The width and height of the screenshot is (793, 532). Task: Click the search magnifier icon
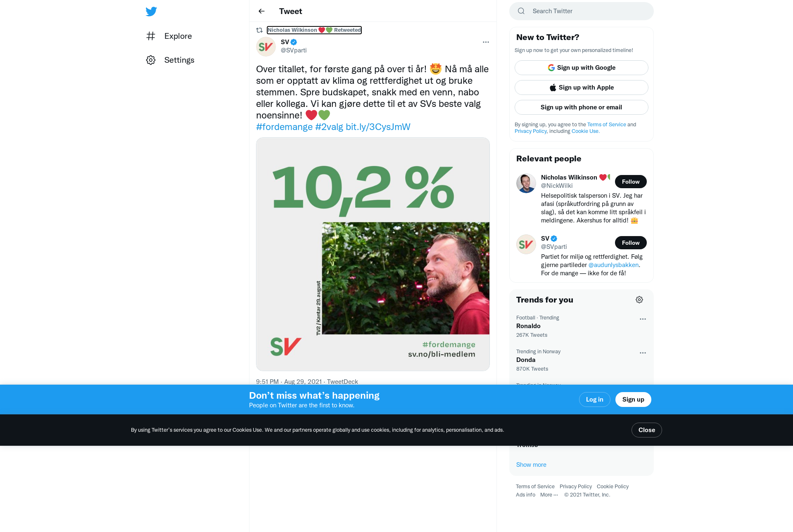(x=521, y=11)
